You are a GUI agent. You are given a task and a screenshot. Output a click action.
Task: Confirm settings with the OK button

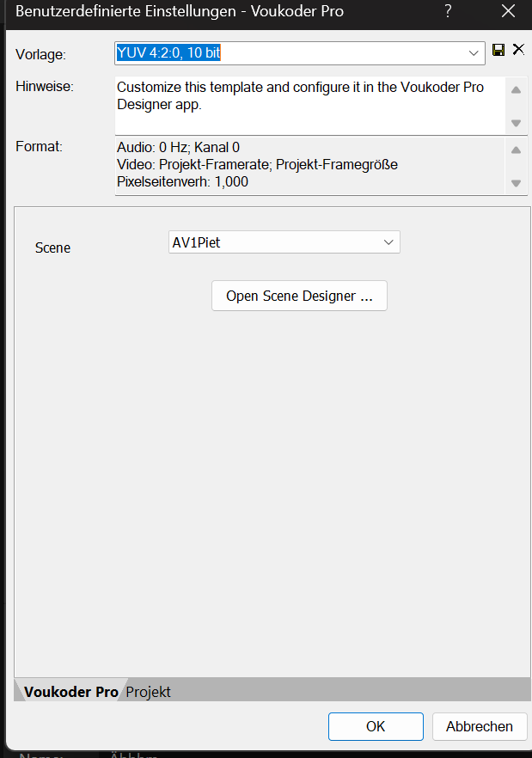coord(376,726)
